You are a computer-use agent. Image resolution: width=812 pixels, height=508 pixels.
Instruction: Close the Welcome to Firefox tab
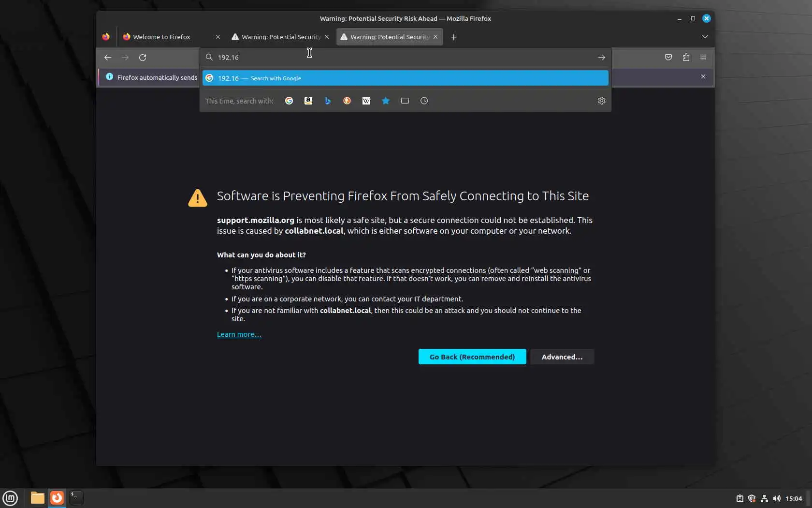(218, 37)
